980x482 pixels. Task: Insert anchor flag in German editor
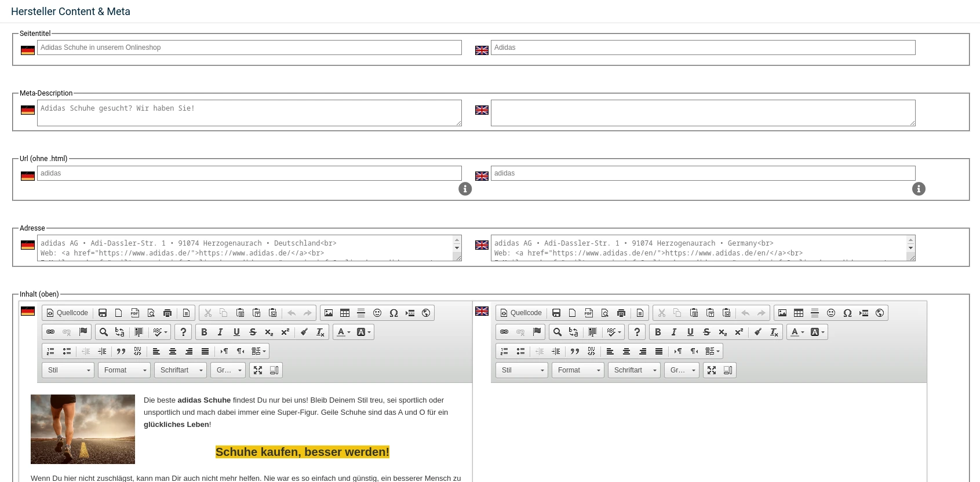(x=83, y=332)
